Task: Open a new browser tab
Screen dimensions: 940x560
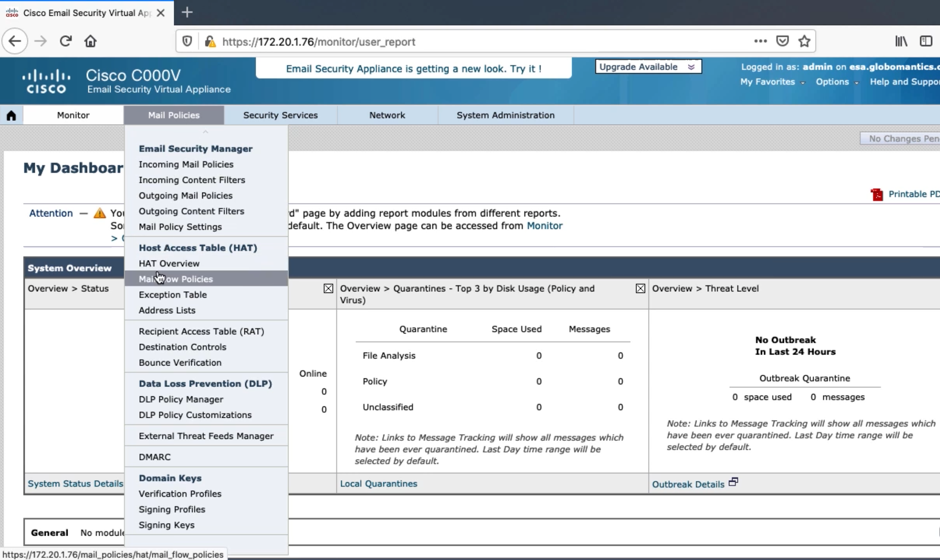Action: (187, 13)
